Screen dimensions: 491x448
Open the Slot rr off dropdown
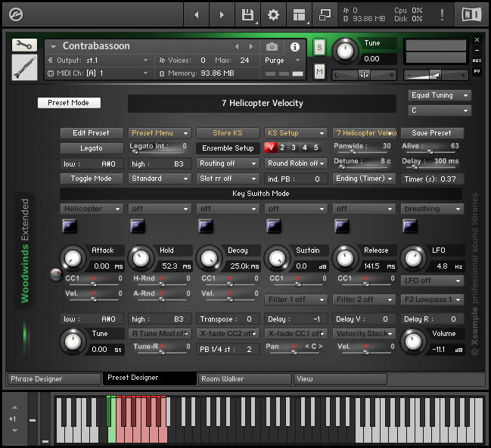click(x=228, y=179)
